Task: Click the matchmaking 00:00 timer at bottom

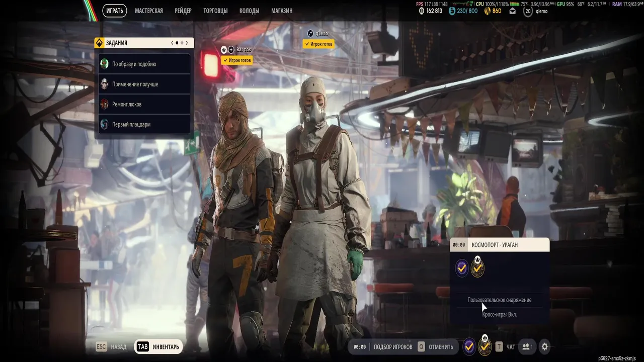Action: tap(360, 347)
